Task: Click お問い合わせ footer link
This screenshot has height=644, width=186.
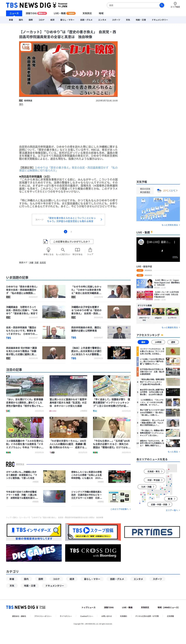Action: pos(107,616)
